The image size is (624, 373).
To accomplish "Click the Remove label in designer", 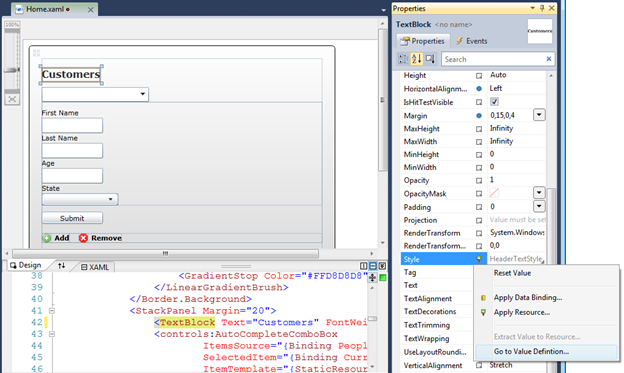I will pos(106,238).
